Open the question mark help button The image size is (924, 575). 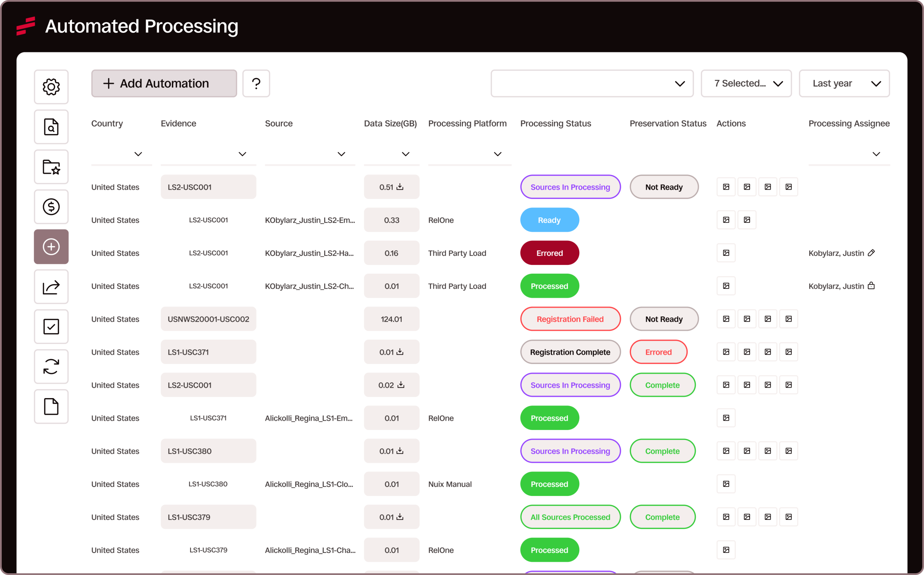tap(256, 83)
